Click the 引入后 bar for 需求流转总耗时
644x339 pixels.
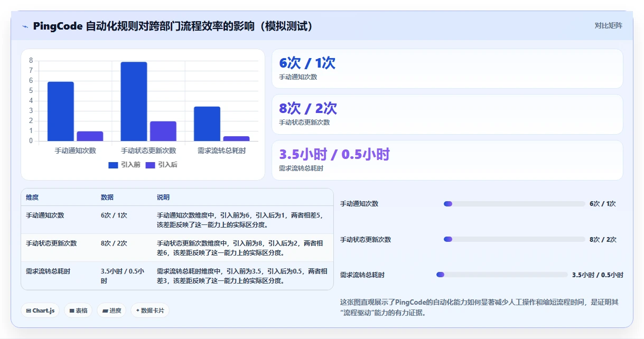236,139
